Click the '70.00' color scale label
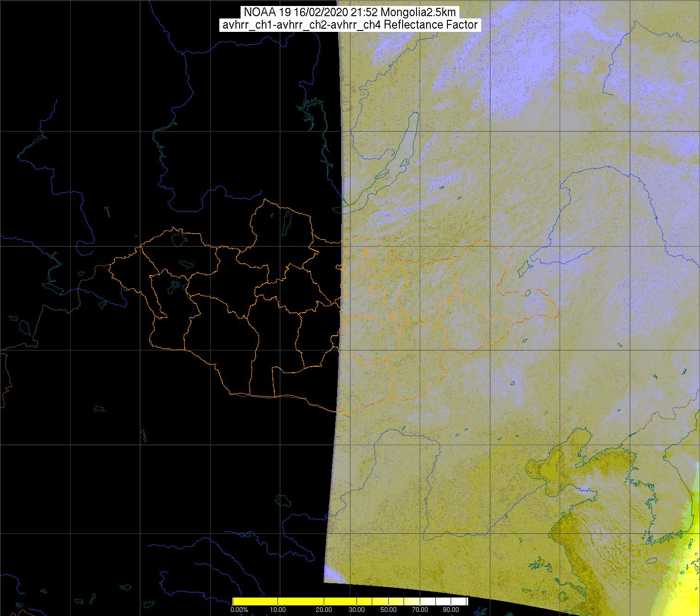 pos(420,610)
